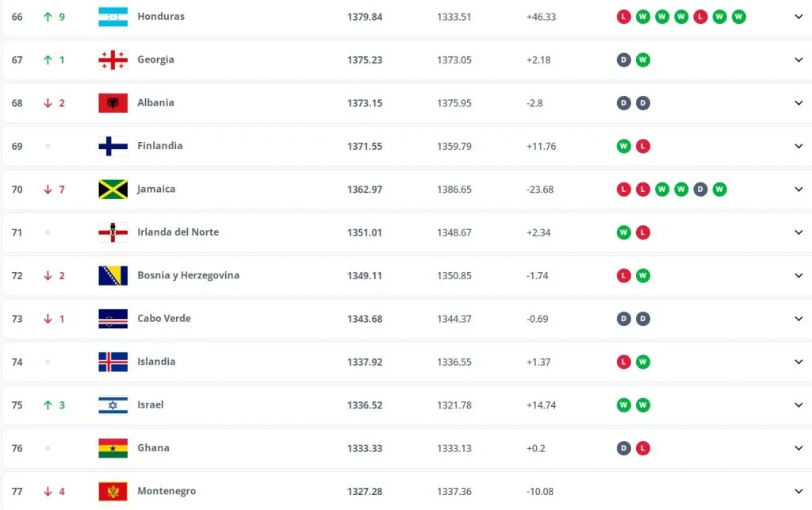
Task: Open the Irlanda del Norte team link
Action: point(178,232)
